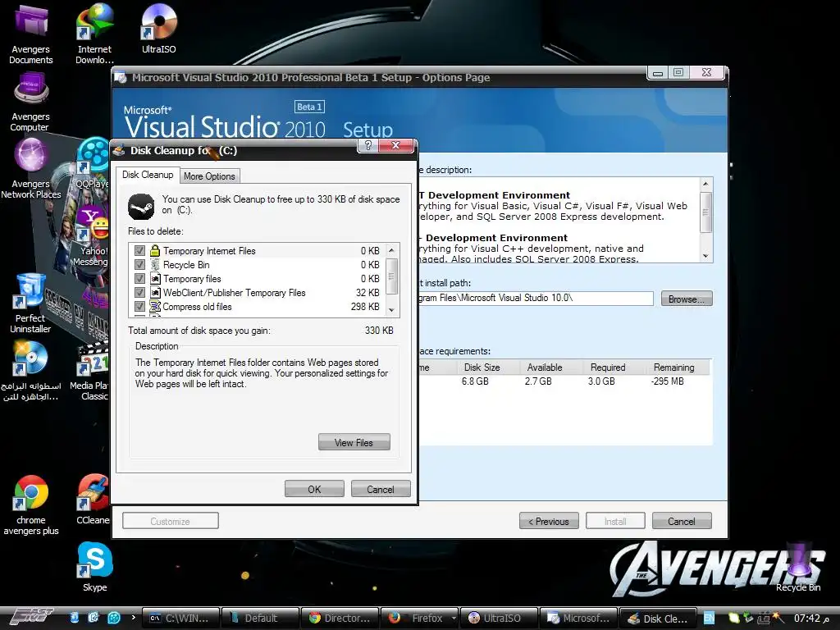Click Cancel in Disk Cleanup dialog
This screenshot has width=840, height=630.
[381, 489]
